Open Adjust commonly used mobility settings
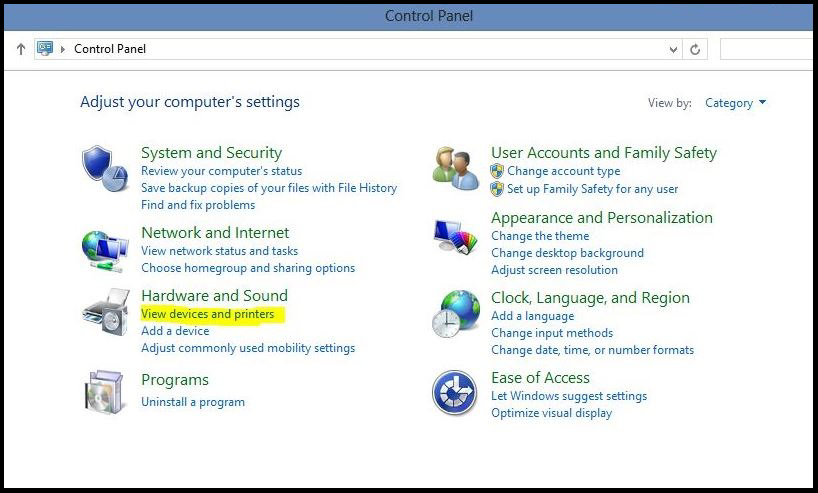 click(x=248, y=348)
